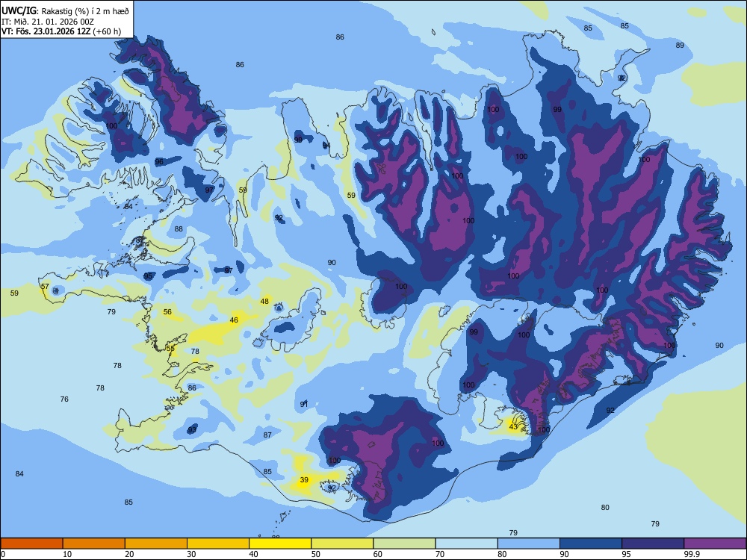The height and width of the screenshot is (560, 747).
Task: Click the legend tick label "40"
Action: pos(253,554)
